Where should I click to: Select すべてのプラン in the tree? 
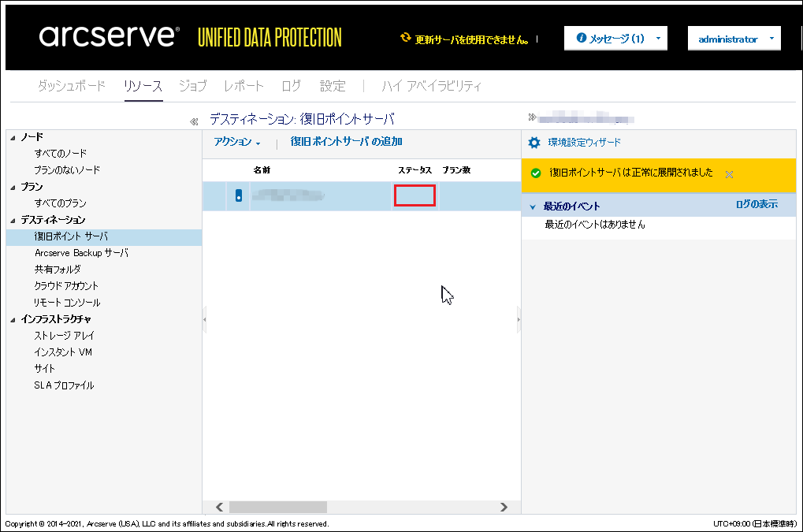pos(61,203)
